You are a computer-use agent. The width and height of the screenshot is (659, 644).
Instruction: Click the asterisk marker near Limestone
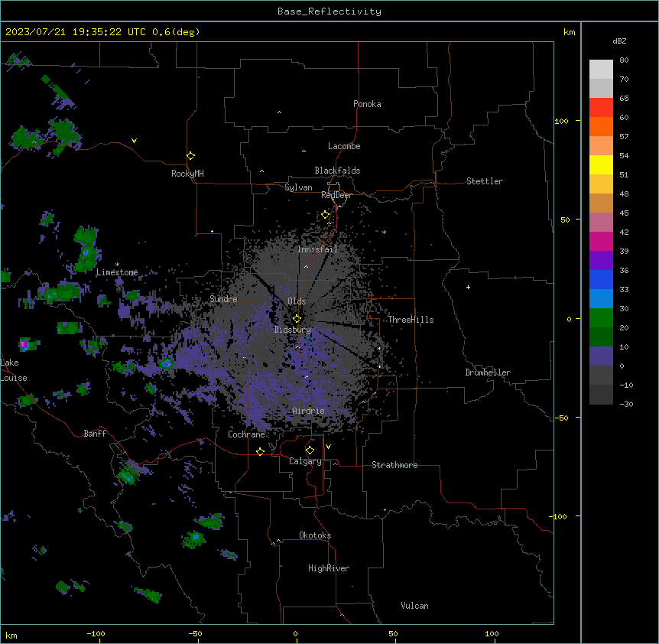(x=117, y=265)
